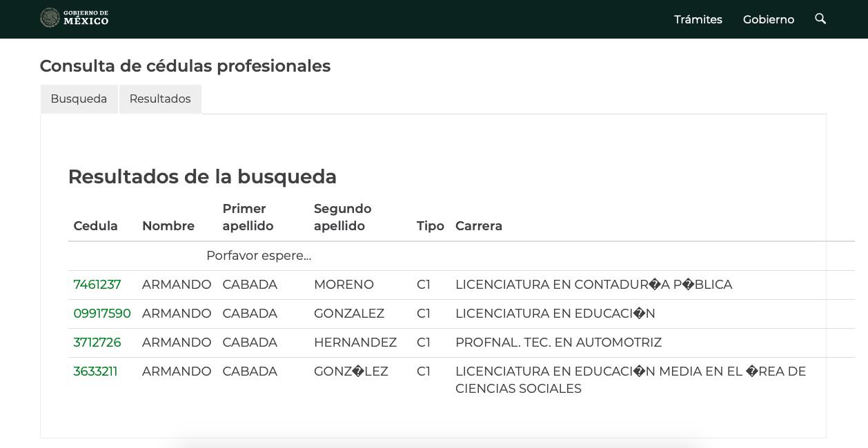Click the Segundo apellido header
Screen dimensions: 868x448
click(342, 217)
